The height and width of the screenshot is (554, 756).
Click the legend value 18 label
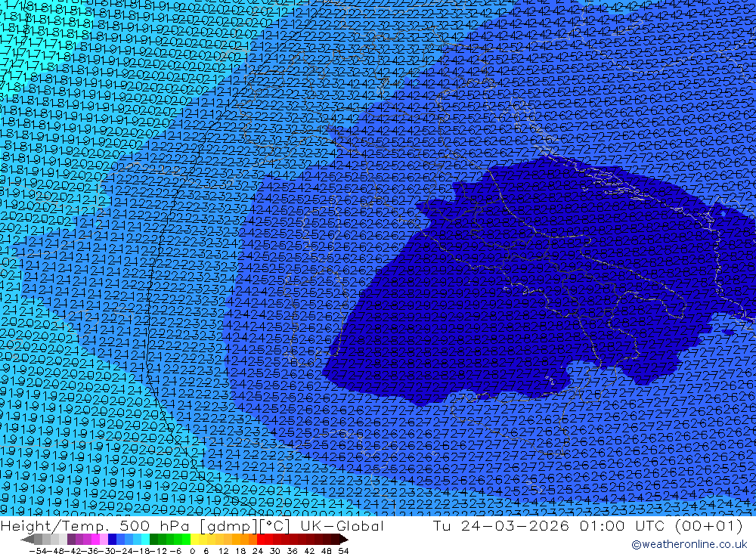(240, 551)
